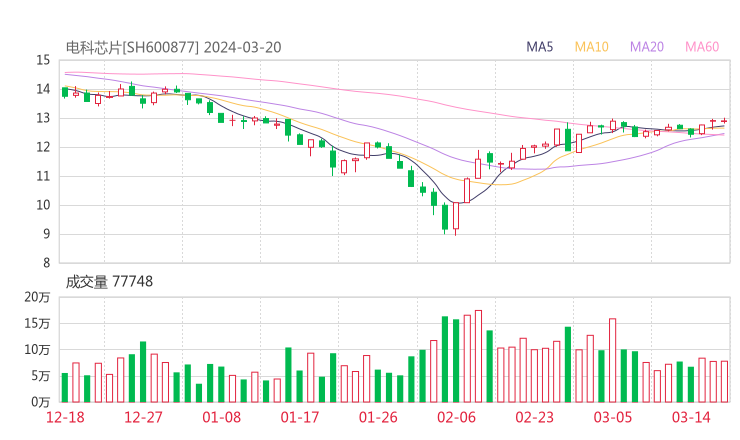Click the MA60 legend label
The height and width of the screenshot is (440, 740).
702,47
